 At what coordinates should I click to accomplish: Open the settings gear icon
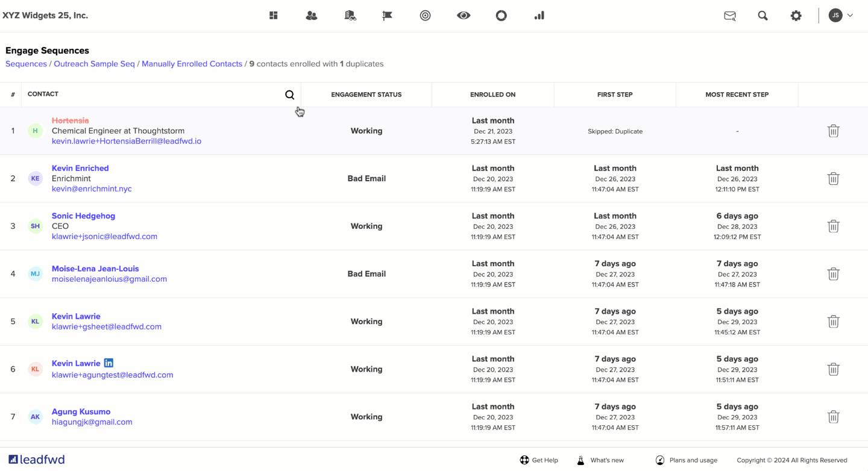click(796, 16)
